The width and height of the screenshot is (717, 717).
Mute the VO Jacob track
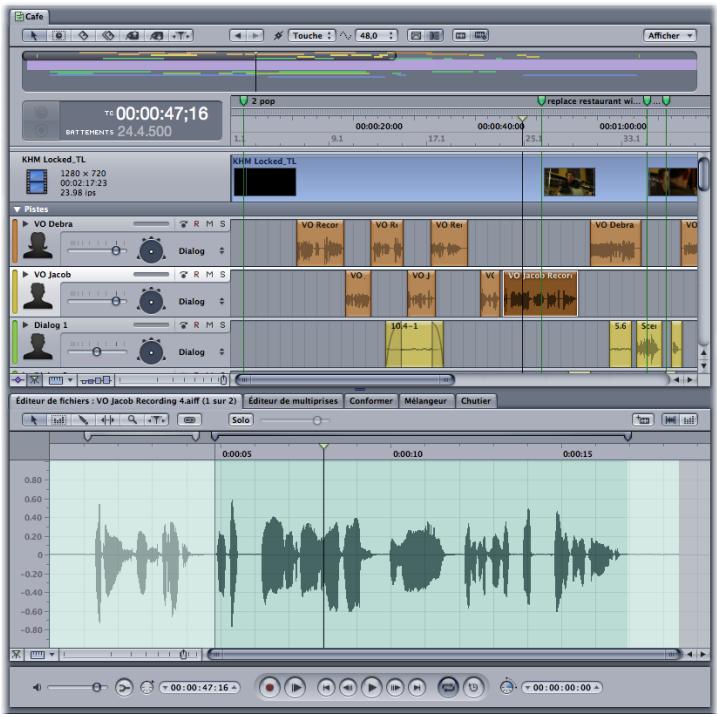click(x=209, y=274)
